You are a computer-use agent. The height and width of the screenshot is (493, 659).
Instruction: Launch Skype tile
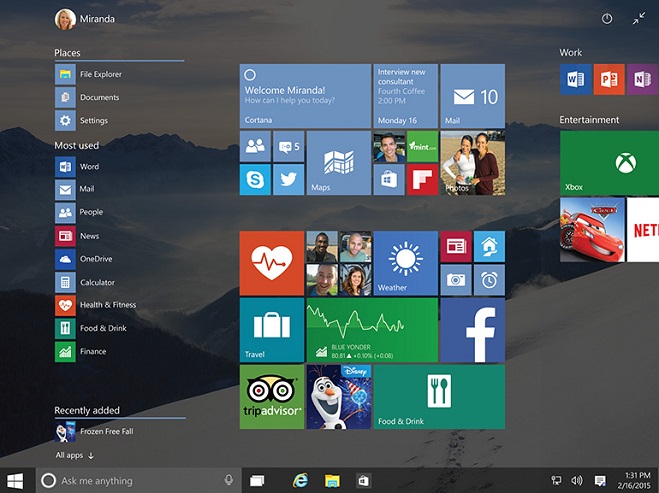point(255,179)
